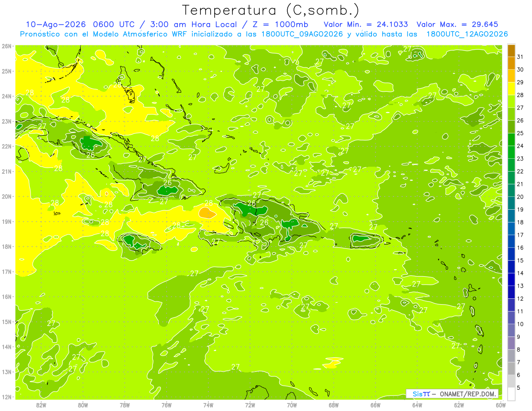Click the brown colorbar swatch above 31
The image size is (532, 411).
(511, 51)
